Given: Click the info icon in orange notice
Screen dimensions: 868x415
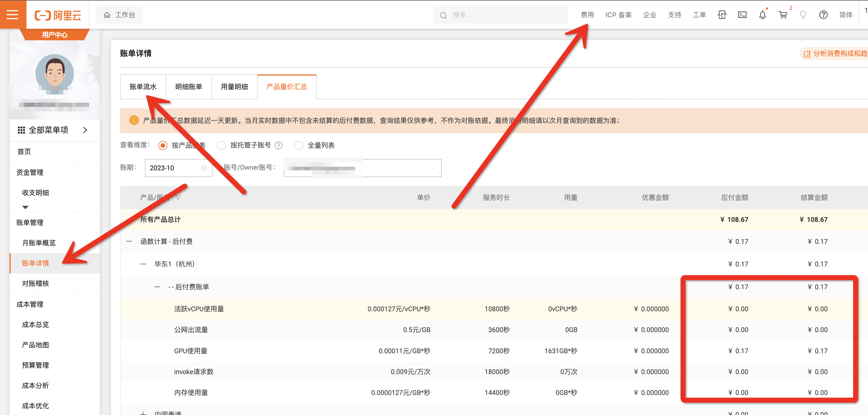Looking at the screenshot, I should click(134, 120).
